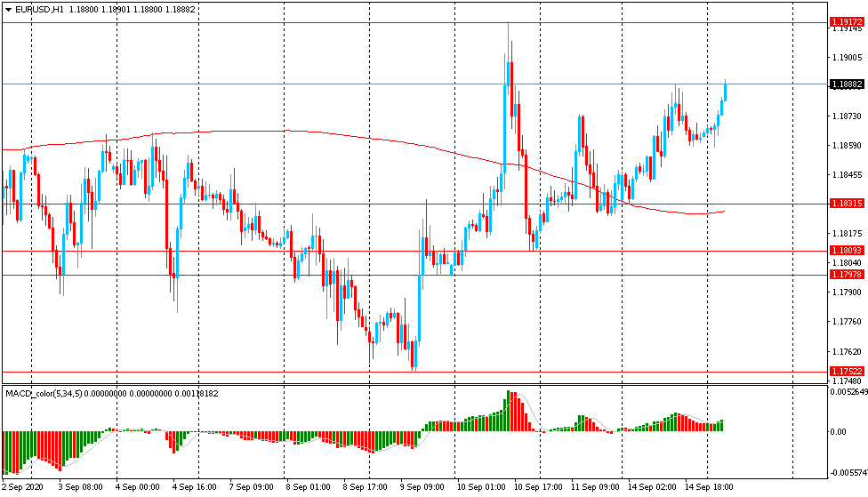Viewport: 868px width, 497px height.
Task: Select the 1.19172 price level label
Action: click(846, 21)
